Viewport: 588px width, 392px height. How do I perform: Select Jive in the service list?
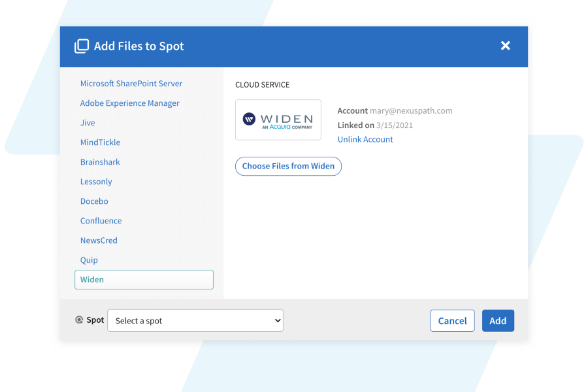coord(88,123)
